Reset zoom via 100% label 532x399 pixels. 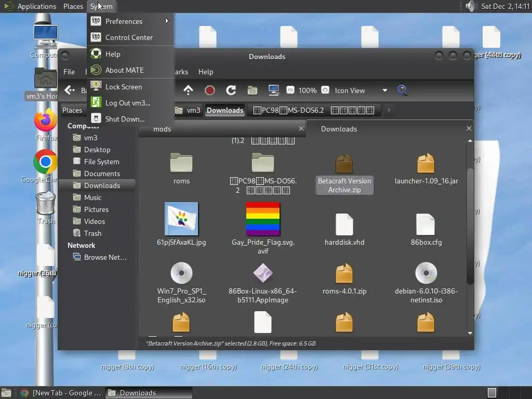coord(308,90)
